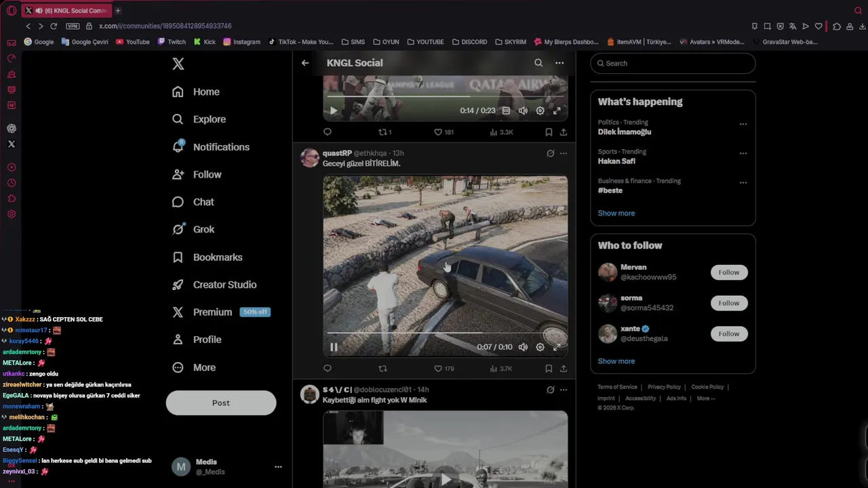
Task: Seek the quastRP video progress bar
Action: click(445, 333)
